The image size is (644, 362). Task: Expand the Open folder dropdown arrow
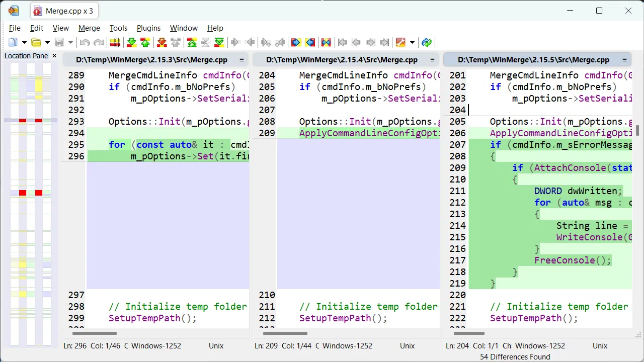pos(47,43)
